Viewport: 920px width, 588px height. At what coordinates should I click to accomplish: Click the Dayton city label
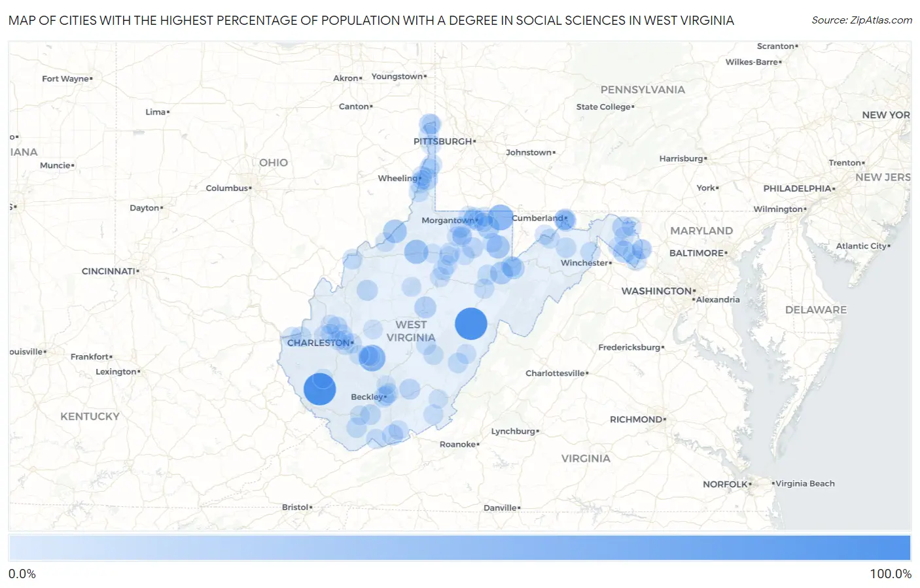point(145,208)
